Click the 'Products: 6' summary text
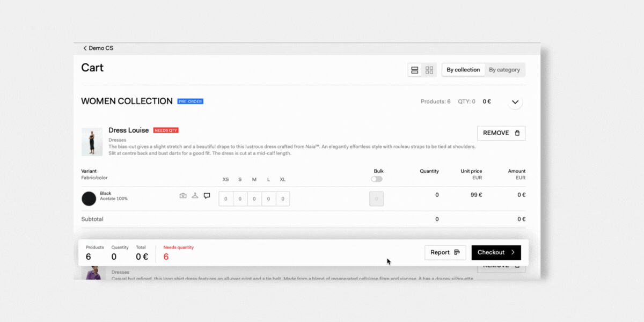644x322 pixels. (436, 101)
